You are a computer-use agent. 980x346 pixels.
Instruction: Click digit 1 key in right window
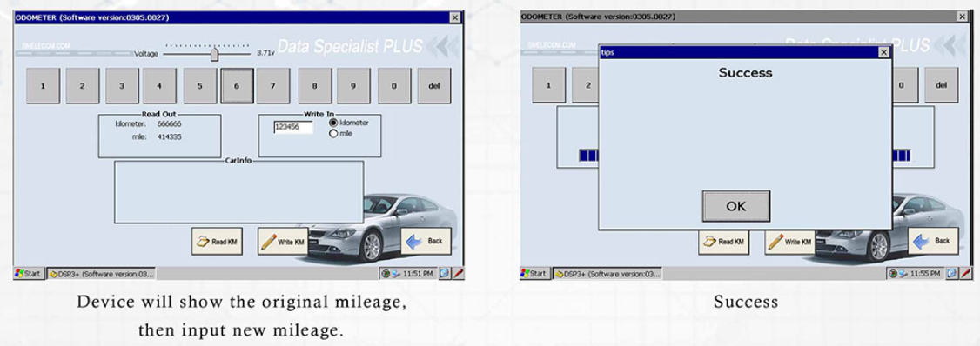pos(549,85)
